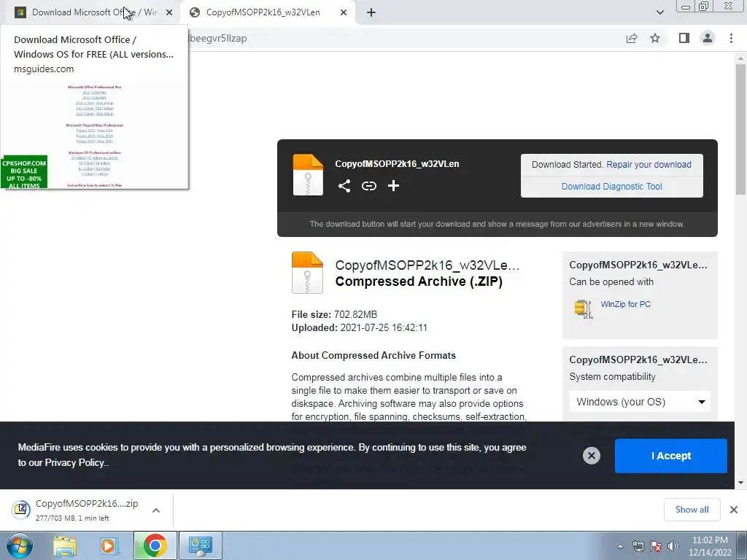Screen dimensions: 747x560
Task: Click Download Diagnostic Tool link
Action: click(x=612, y=187)
